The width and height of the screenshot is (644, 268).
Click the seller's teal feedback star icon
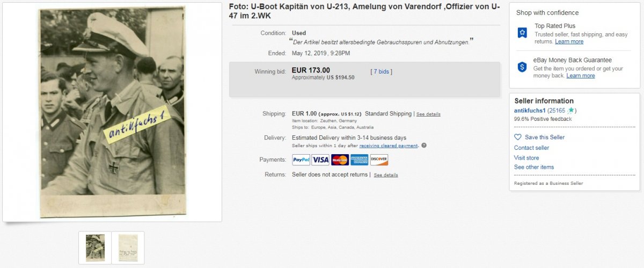click(570, 111)
